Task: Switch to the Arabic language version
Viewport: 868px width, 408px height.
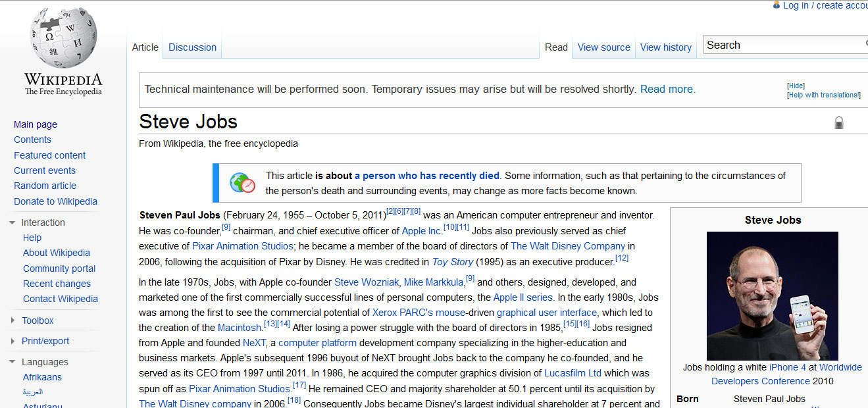Action: 33,392
